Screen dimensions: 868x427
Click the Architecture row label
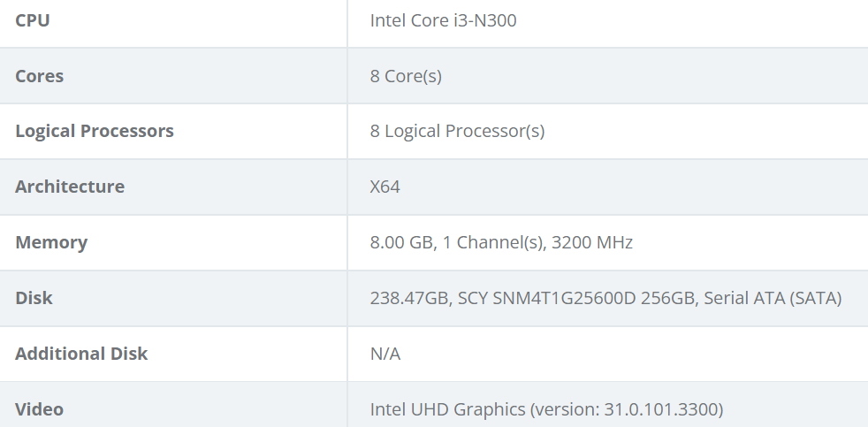[70, 187]
